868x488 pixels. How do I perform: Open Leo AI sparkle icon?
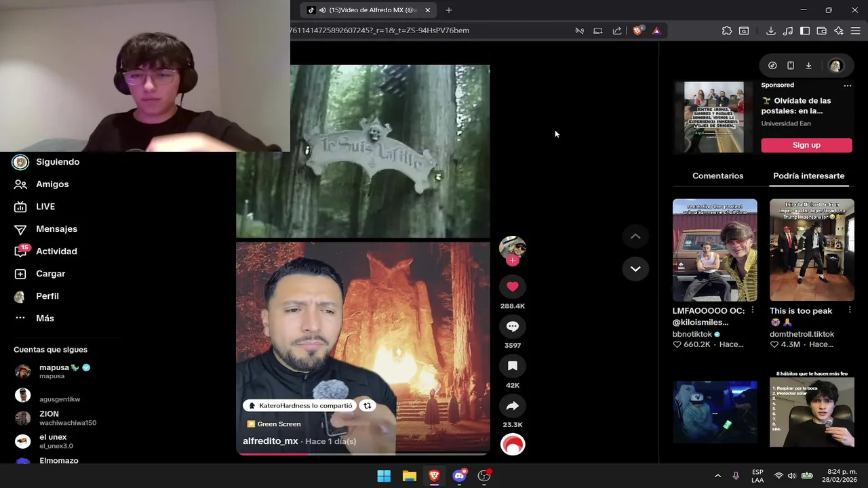(x=839, y=30)
